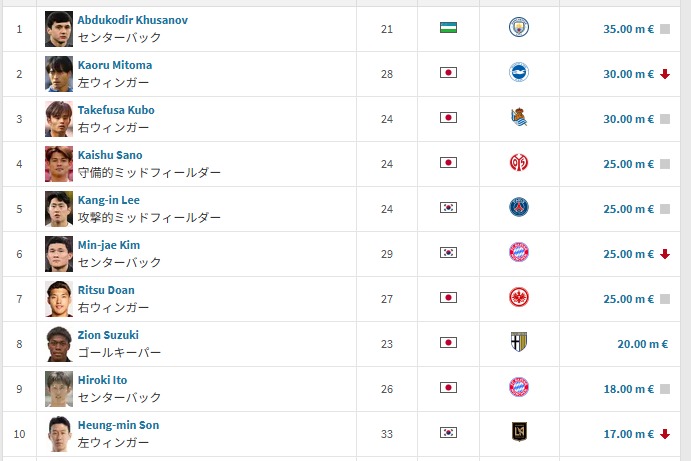Click the Japan flag beside Zion Suzuki
The width and height of the screenshot is (691, 461).
tap(448, 343)
